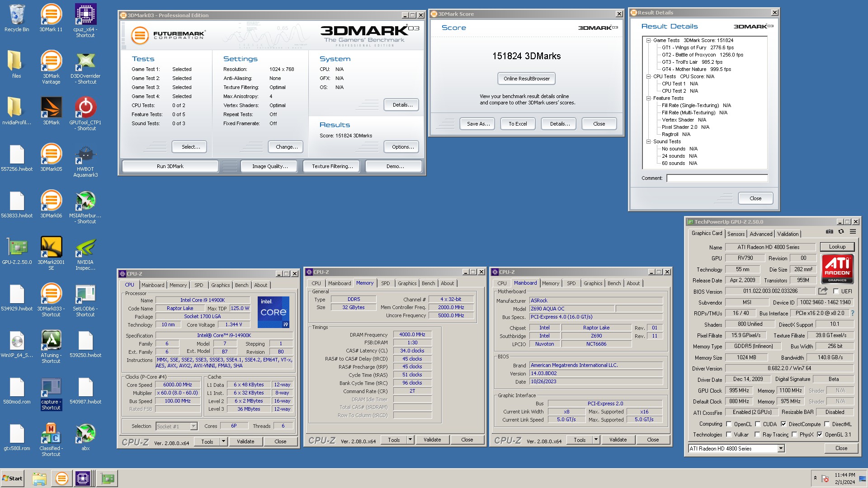Toggle the Vulkan checkbox
The image size is (868, 488).
click(x=729, y=435)
